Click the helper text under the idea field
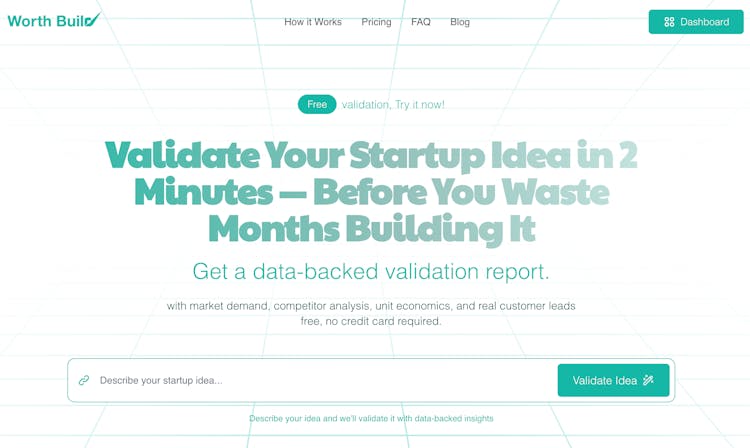 (371, 418)
